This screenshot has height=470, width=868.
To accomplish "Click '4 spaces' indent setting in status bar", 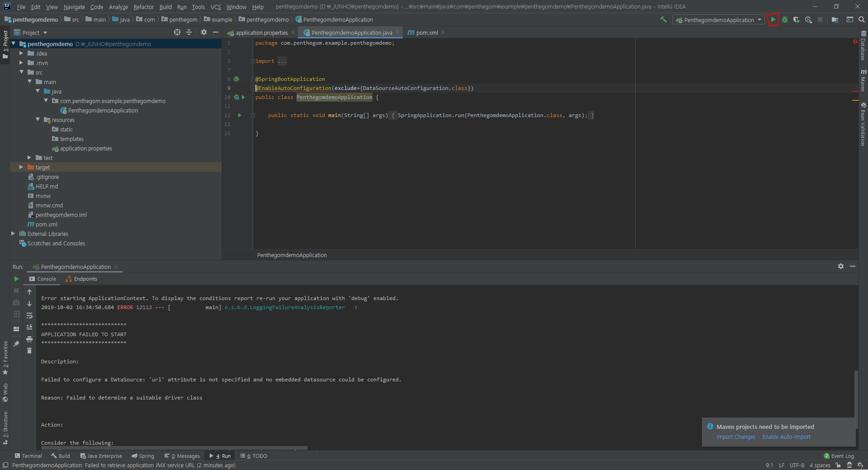I will tap(820, 465).
